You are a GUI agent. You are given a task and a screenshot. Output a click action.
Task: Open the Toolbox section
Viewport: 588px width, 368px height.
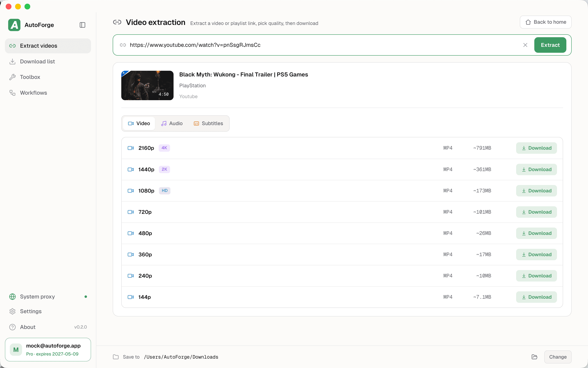pyautogui.click(x=48, y=77)
